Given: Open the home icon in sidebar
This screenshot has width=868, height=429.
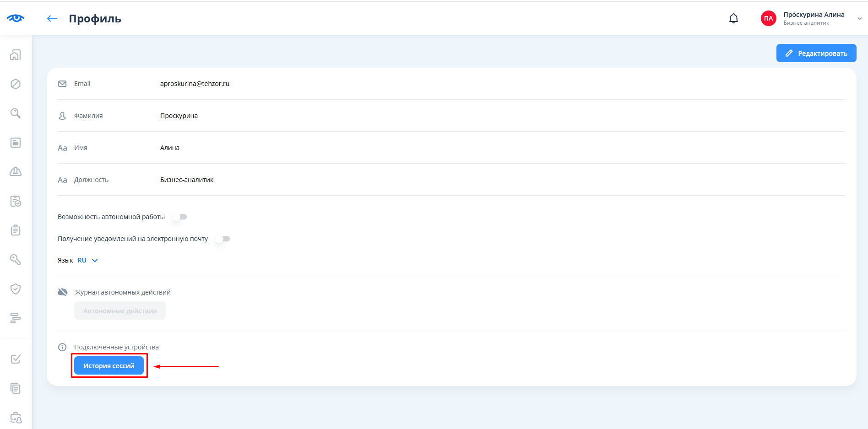Looking at the screenshot, I should point(16,55).
